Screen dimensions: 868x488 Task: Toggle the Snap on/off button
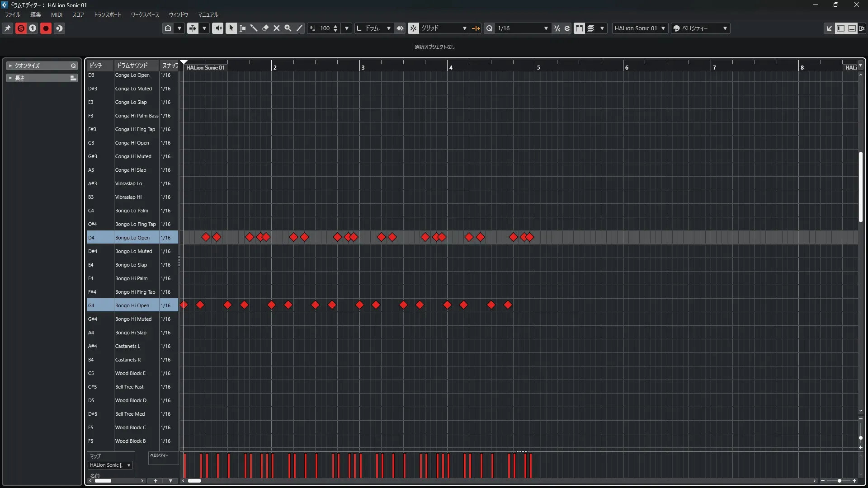tap(414, 28)
